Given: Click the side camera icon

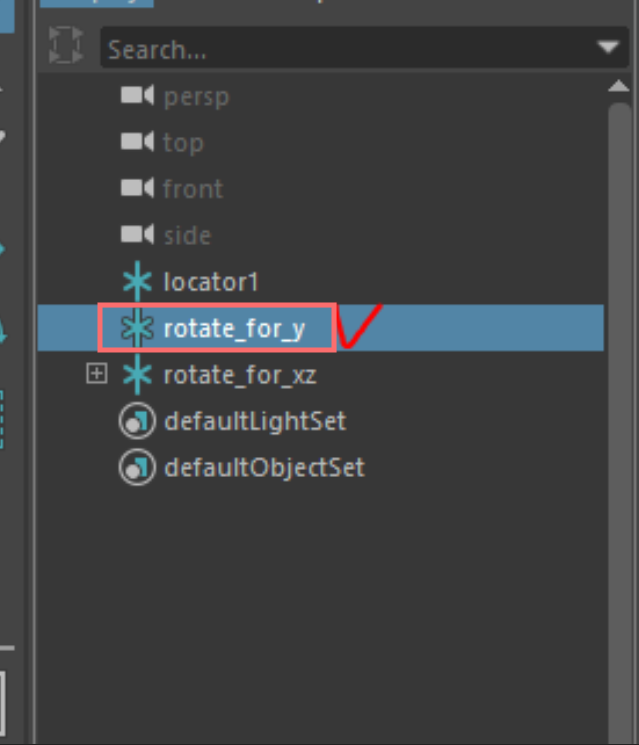Looking at the screenshot, I should pyautogui.click(x=137, y=235).
